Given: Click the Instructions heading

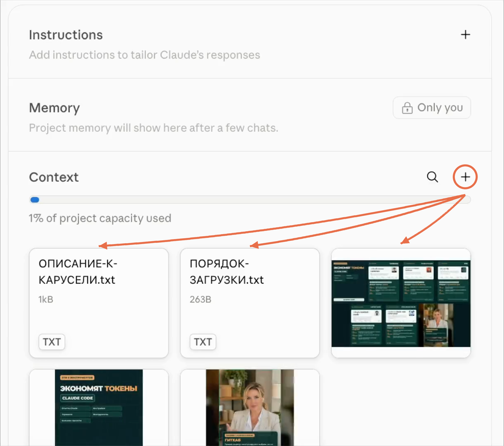Looking at the screenshot, I should pos(66,35).
